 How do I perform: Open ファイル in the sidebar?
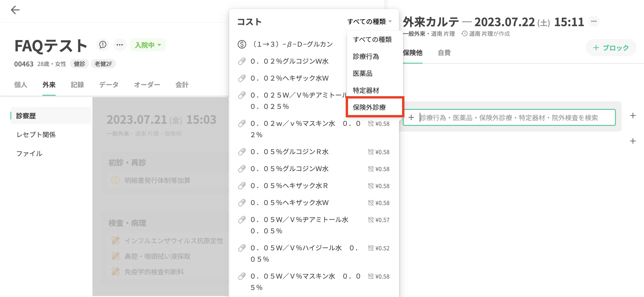click(x=29, y=153)
